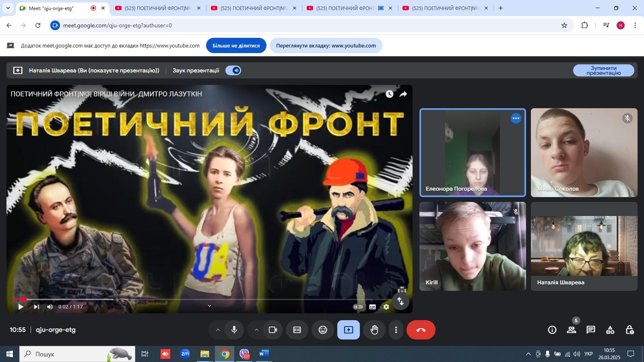
Task: Open a new browser tab
Action: [501, 8]
